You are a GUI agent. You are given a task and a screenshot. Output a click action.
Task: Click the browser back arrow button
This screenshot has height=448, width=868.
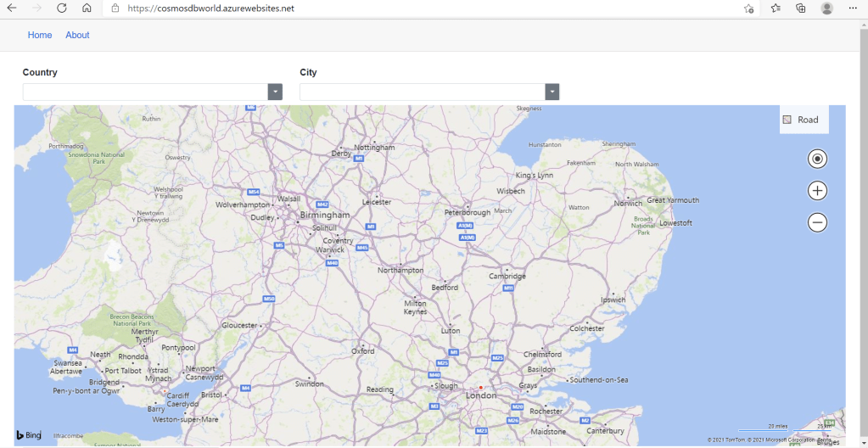(x=12, y=8)
